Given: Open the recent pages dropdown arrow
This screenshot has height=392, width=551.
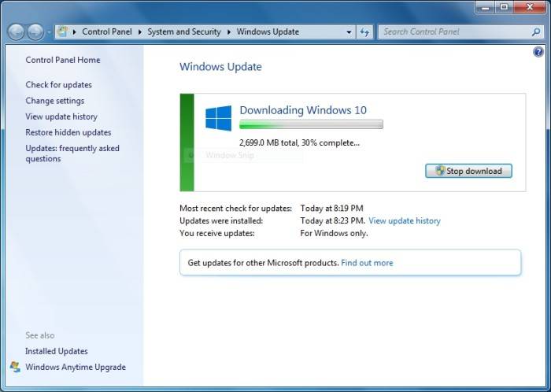Looking at the screenshot, I should 49,32.
